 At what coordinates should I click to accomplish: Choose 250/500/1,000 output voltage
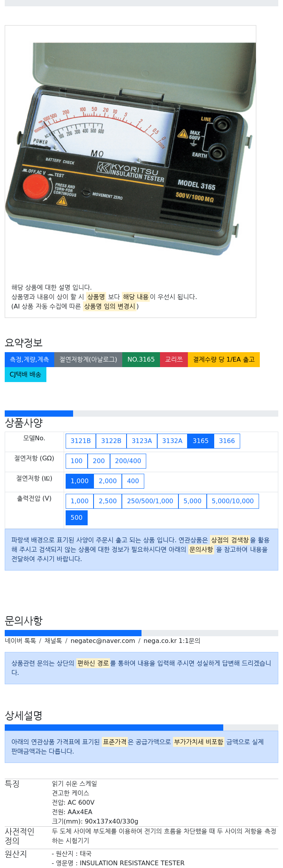150,501
